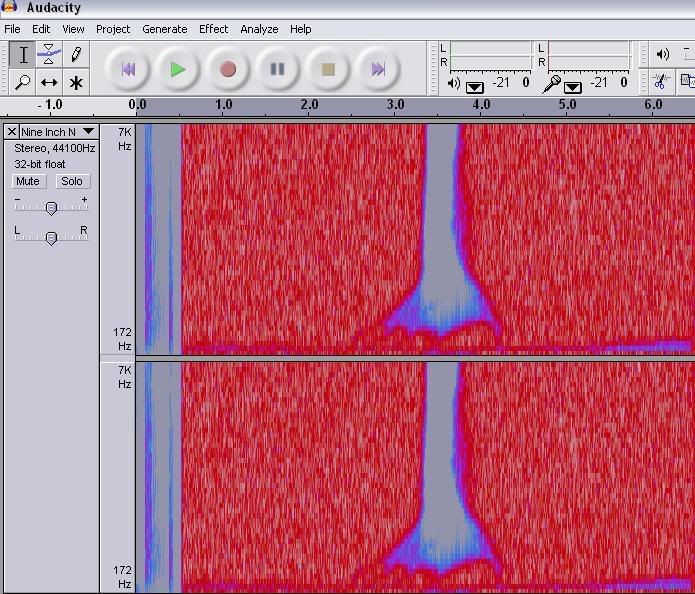
Task: Open the Nine Inch N track dropdown
Action: (x=88, y=131)
